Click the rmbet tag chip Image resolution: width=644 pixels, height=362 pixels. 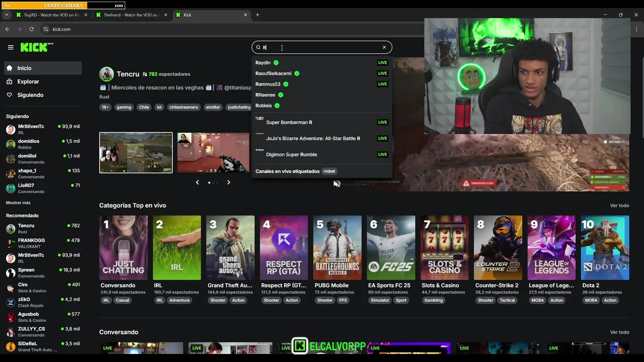coord(329,171)
